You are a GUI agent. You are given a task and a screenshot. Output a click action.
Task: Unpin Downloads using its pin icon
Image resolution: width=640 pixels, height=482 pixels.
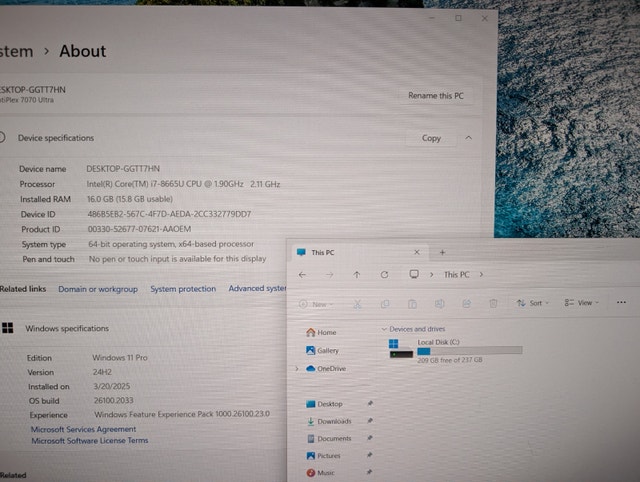click(370, 420)
